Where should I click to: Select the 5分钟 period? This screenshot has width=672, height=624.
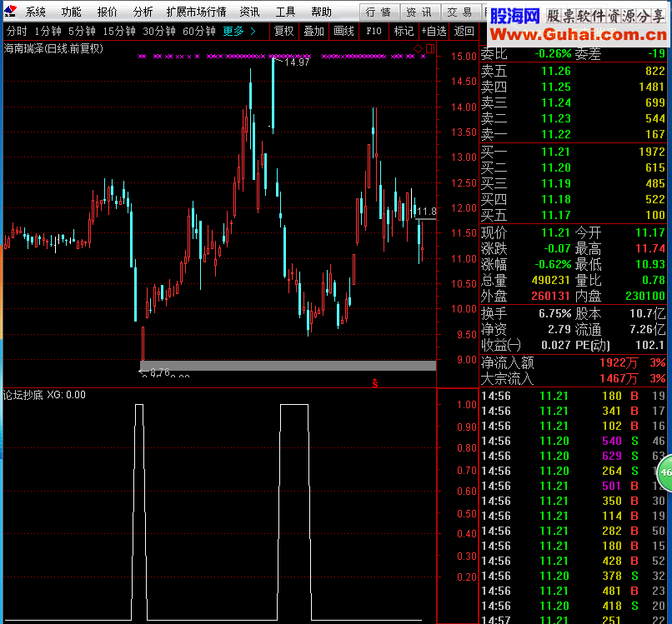82,32
